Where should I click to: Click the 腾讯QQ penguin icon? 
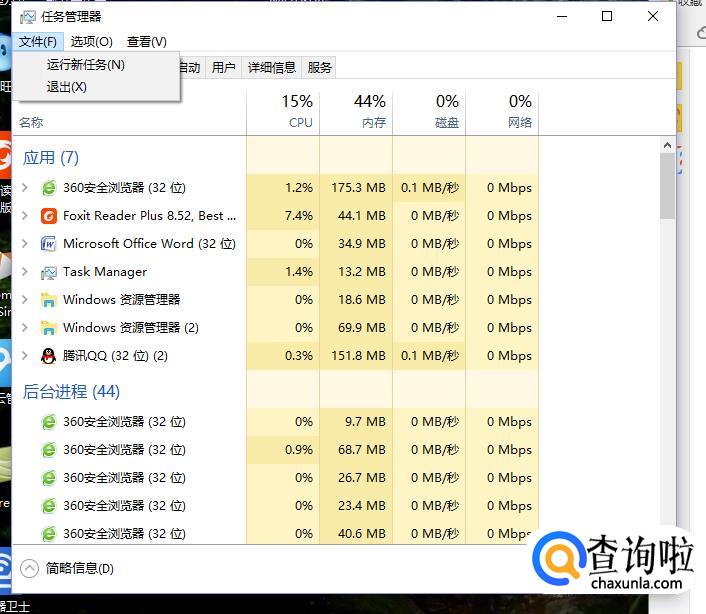(49, 356)
